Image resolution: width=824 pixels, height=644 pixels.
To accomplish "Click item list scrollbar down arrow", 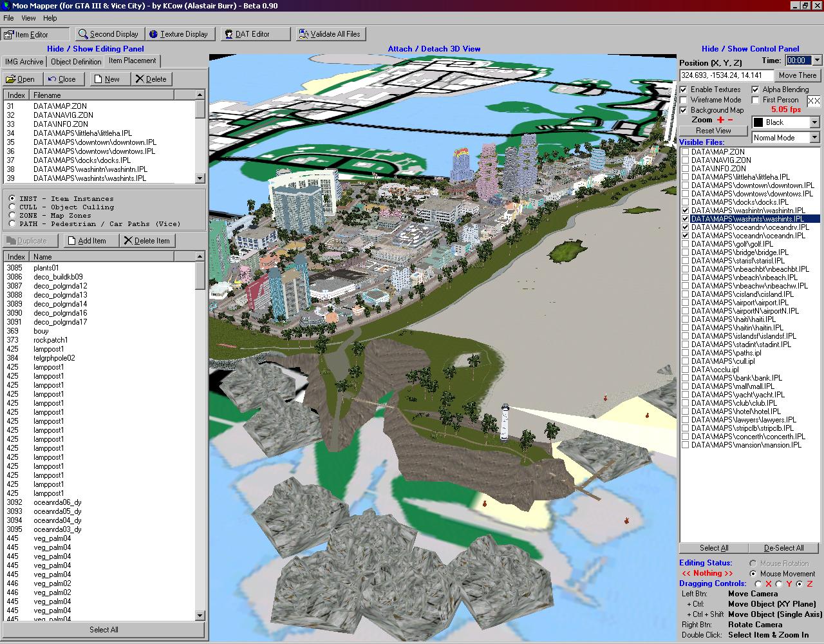I will pyautogui.click(x=200, y=616).
